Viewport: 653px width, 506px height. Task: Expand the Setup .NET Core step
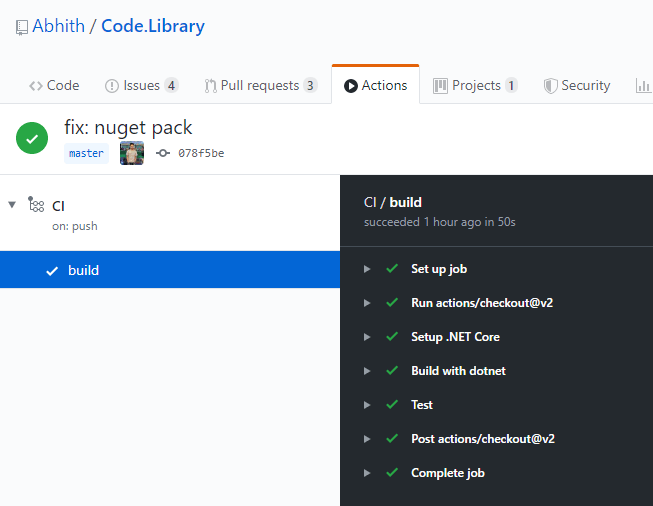pyautogui.click(x=367, y=337)
